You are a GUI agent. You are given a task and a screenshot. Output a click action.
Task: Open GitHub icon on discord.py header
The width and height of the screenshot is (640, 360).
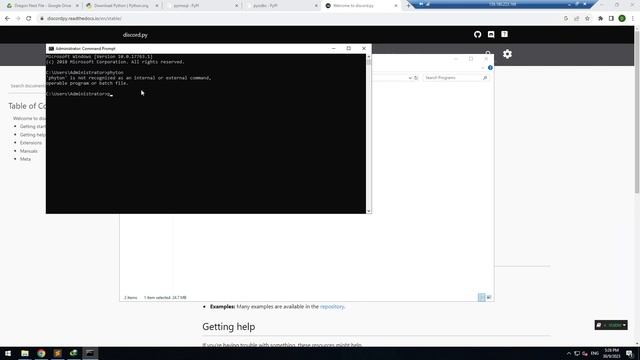[x=478, y=35]
